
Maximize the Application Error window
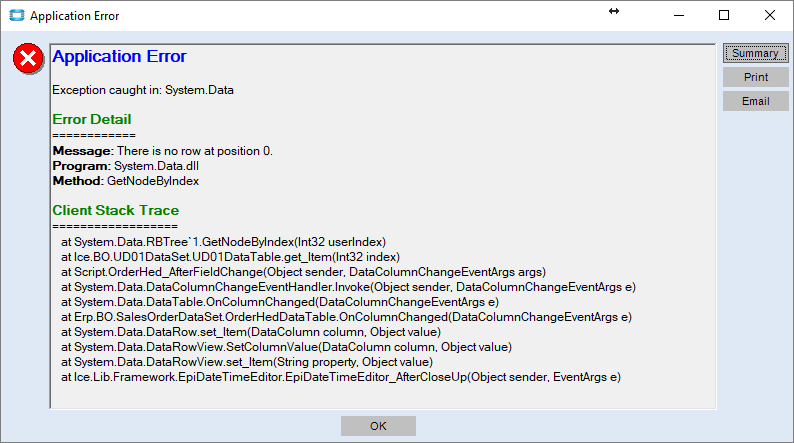[x=724, y=16]
